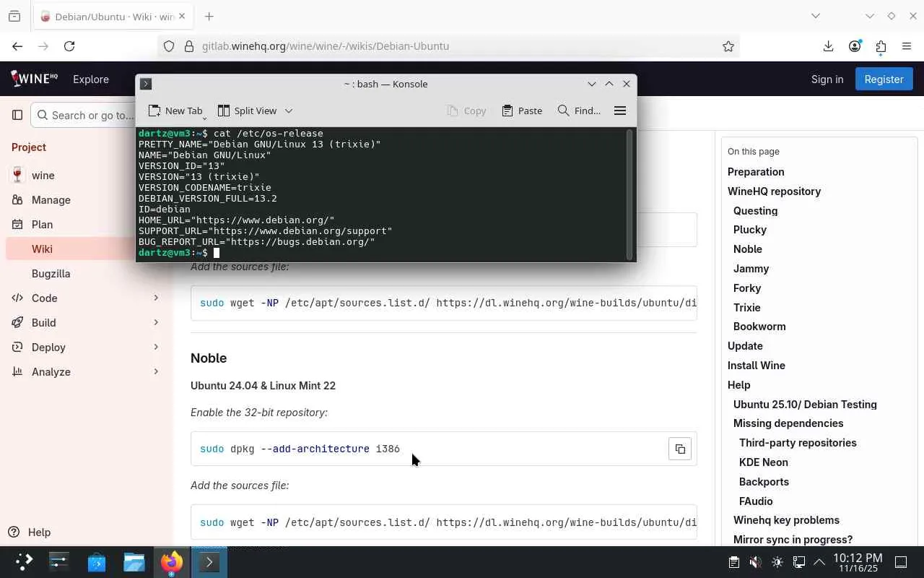
Task: Jump to Bookworm in page contents
Action: click(759, 327)
